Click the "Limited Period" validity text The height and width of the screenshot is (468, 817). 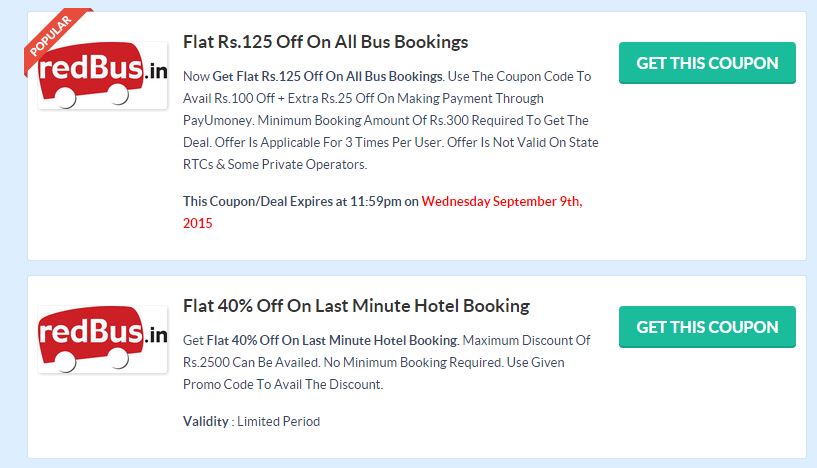(278, 421)
